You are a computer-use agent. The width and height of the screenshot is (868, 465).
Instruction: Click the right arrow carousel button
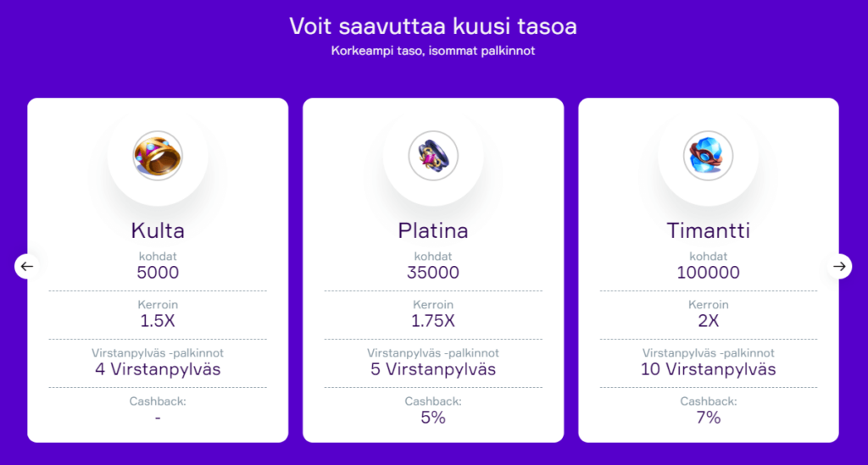tap(839, 267)
